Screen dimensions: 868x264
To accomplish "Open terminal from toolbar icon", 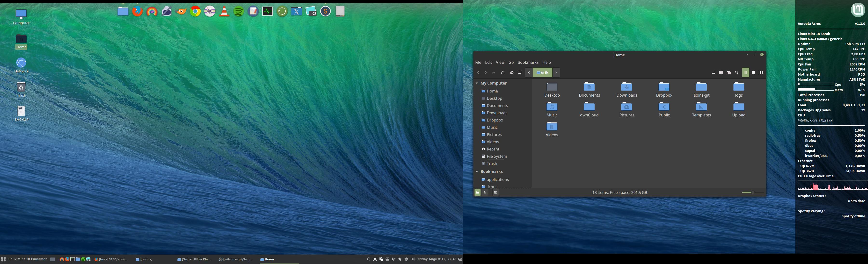I will click(721, 73).
